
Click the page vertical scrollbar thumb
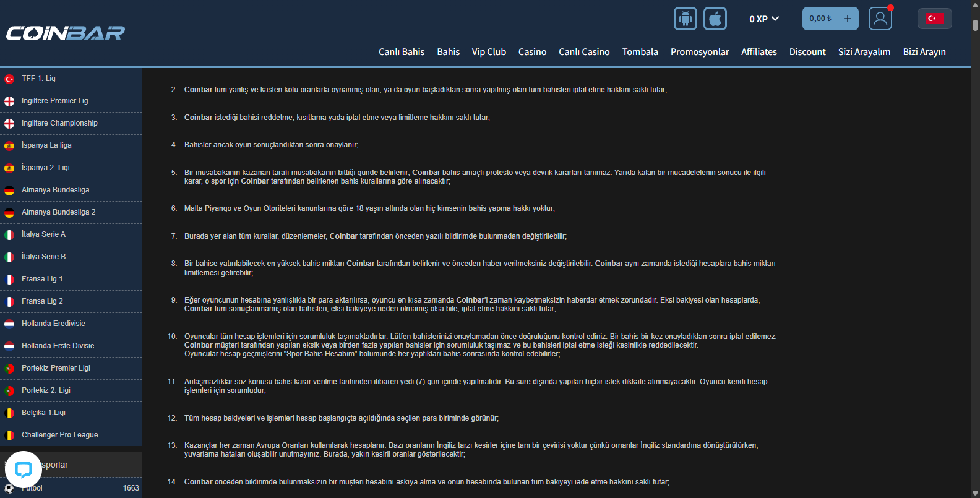(975, 25)
